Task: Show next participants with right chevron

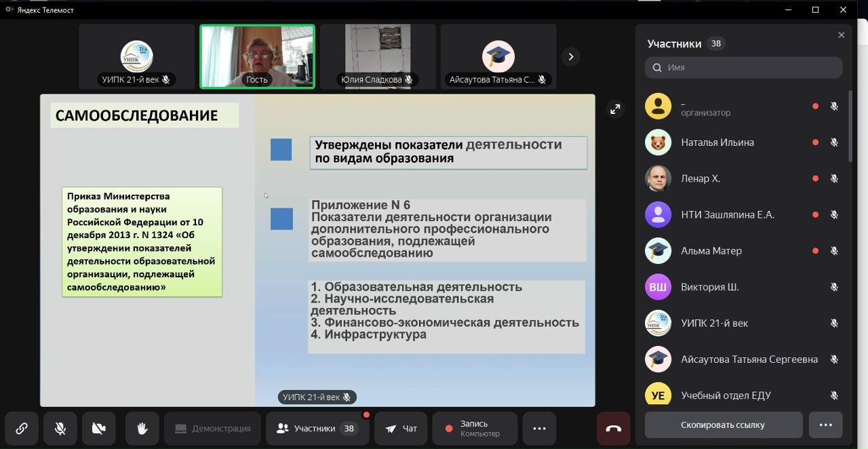Action: [x=570, y=57]
